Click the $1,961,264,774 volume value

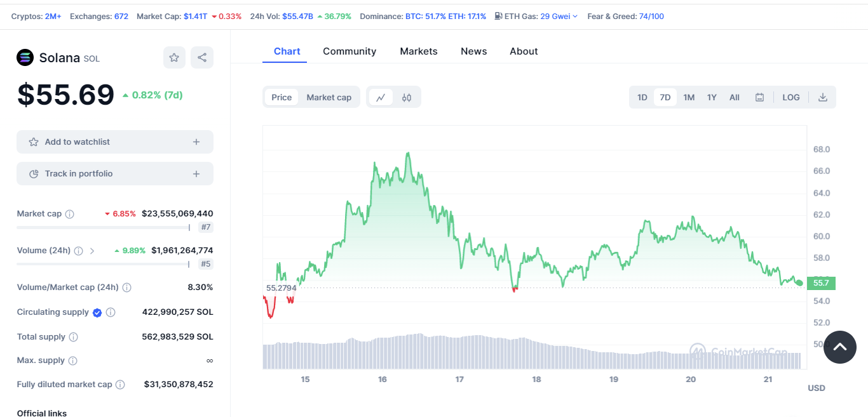(x=182, y=251)
